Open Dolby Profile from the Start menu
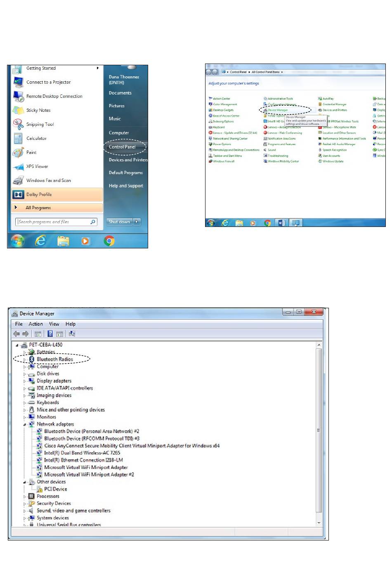Image resolution: width=392 pixels, height=583 pixels. click(57, 194)
